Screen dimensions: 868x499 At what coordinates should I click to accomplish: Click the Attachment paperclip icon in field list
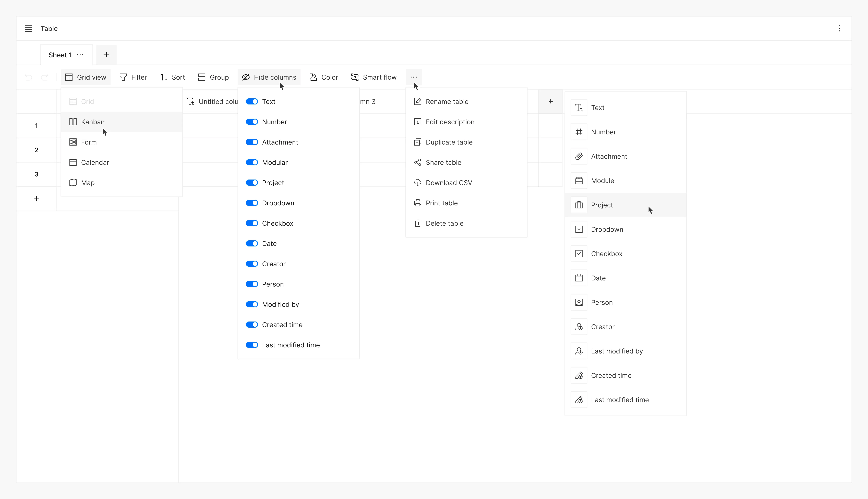click(x=579, y=156)
